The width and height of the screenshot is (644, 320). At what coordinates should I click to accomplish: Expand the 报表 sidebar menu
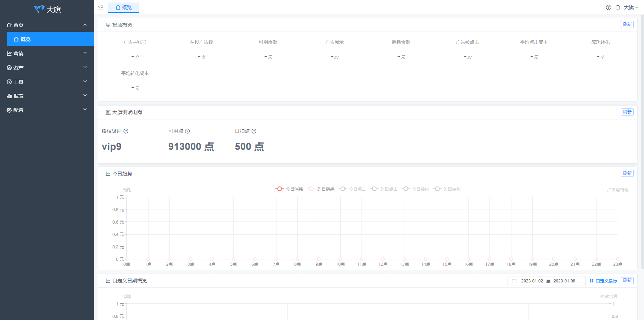[x=47, y=96]
